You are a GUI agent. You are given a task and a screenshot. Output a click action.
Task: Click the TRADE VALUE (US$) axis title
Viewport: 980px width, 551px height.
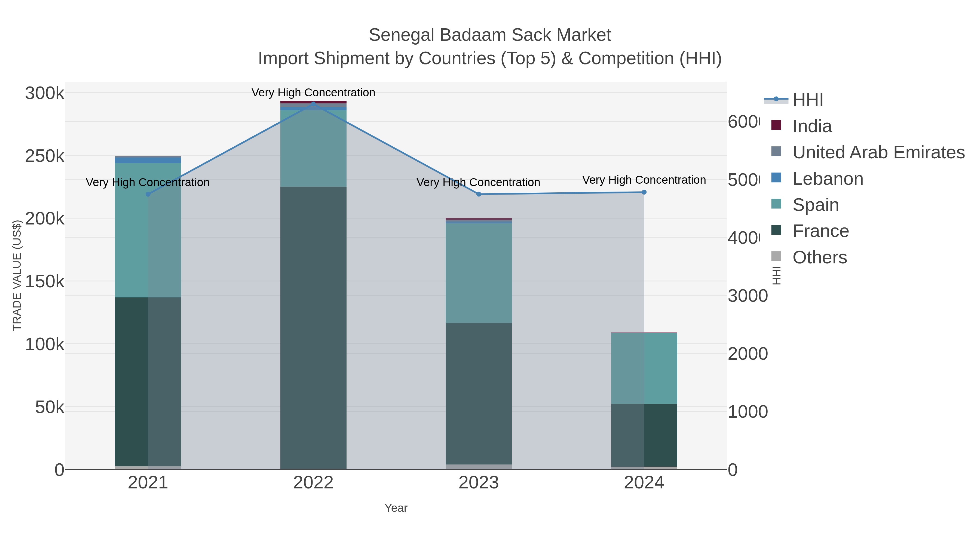[x=17, y=275]
